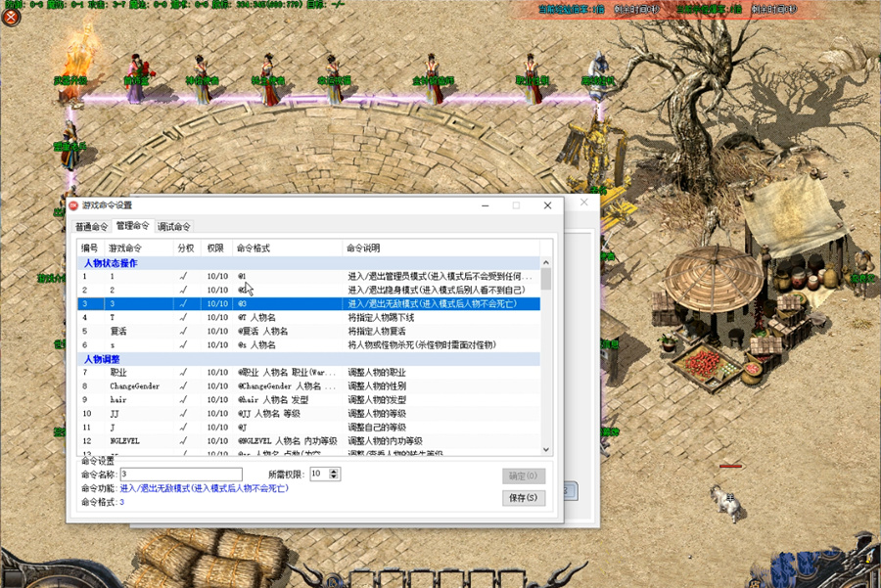The width and height of the screenshot is (881, 588).
Task: Sort by the 游戏命令 column header
Action: pyautogui.click(x=138, y=248)
